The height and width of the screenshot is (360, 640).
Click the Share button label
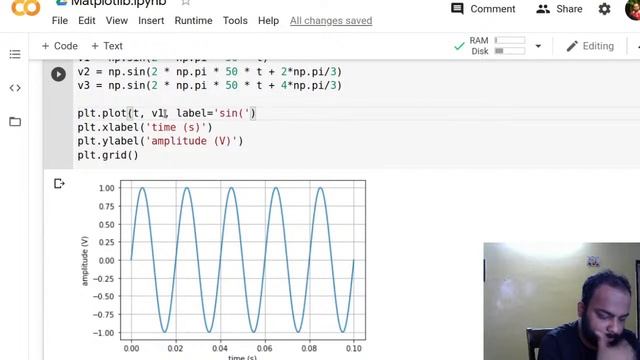pyautogui.click(x=569, y=9)
